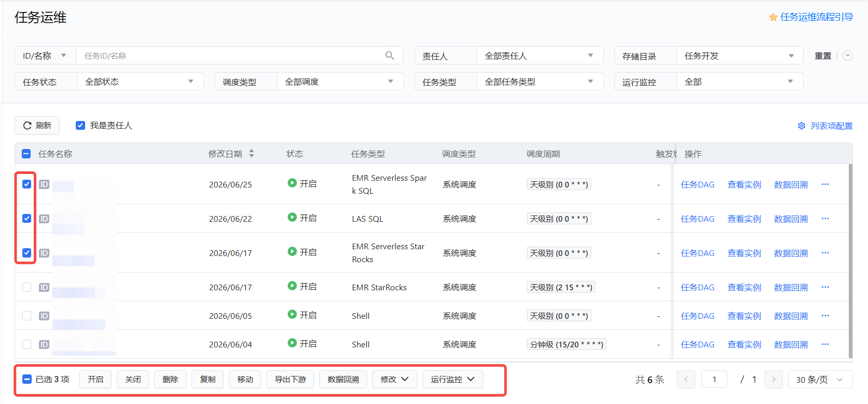Viewport: 868px width, 404px height.
Task: Click the search magnifier icon in the ID/名称 field
Action: click(x=389, y=56)
